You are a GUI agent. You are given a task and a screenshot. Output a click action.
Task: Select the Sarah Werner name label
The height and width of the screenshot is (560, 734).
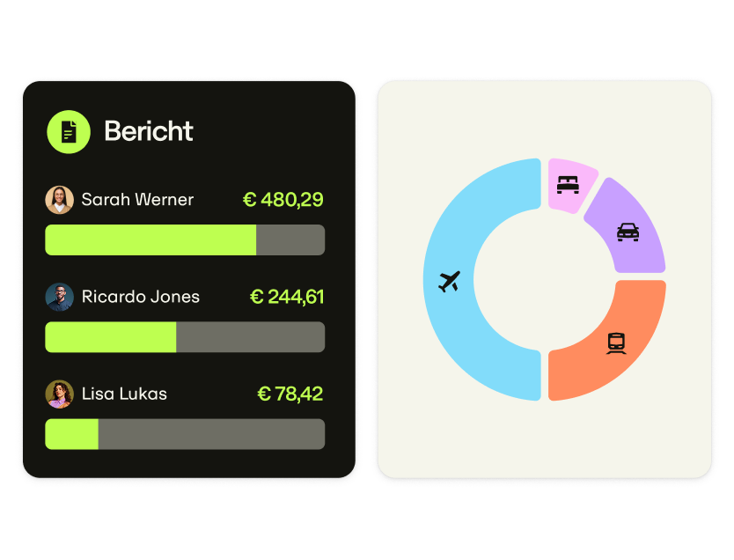click(x=137, y=200)
